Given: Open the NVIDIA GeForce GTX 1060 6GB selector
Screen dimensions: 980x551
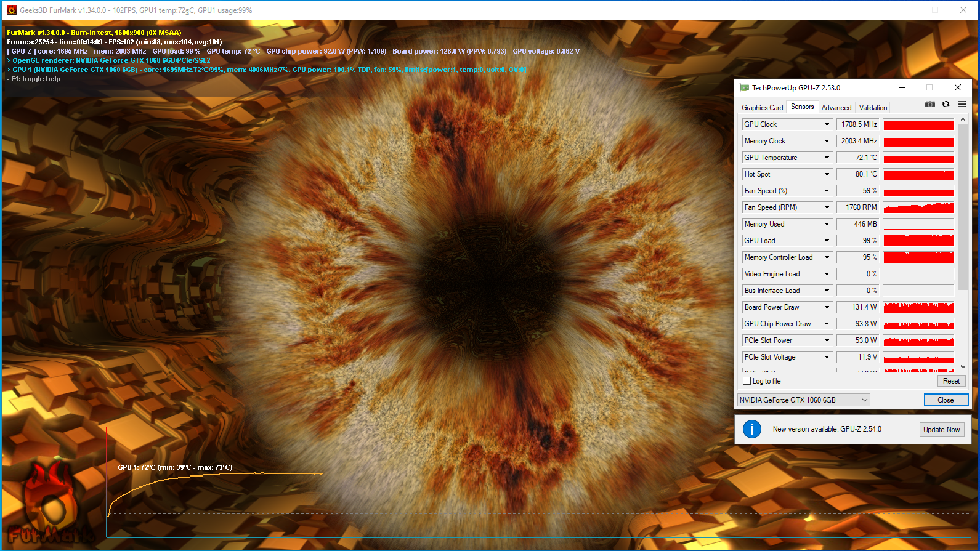Looking at the screenshot, I should coord(803,400).
